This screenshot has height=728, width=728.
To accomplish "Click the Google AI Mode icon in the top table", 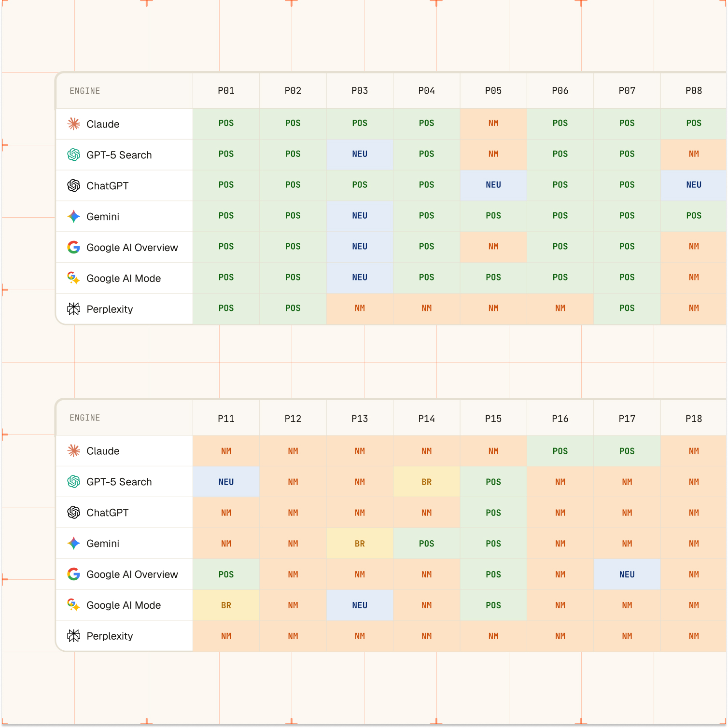I will pyautogui.click(x=74, y=279).
